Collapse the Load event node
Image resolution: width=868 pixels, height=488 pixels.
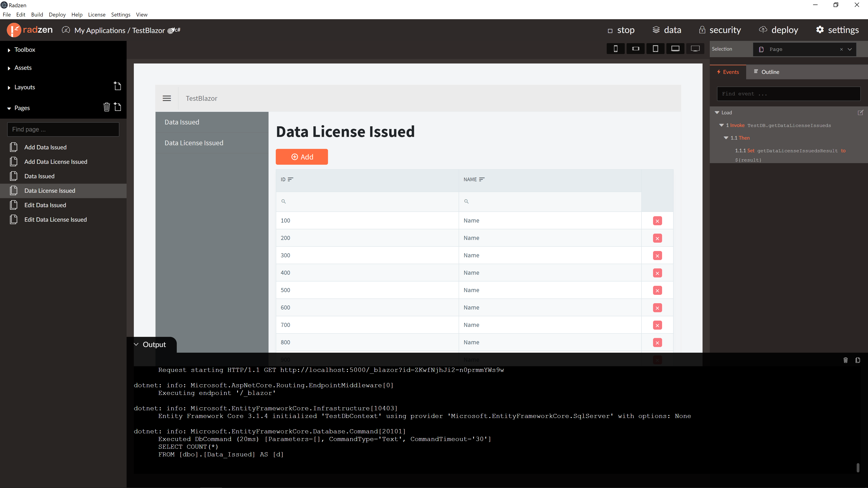point(717,113)
